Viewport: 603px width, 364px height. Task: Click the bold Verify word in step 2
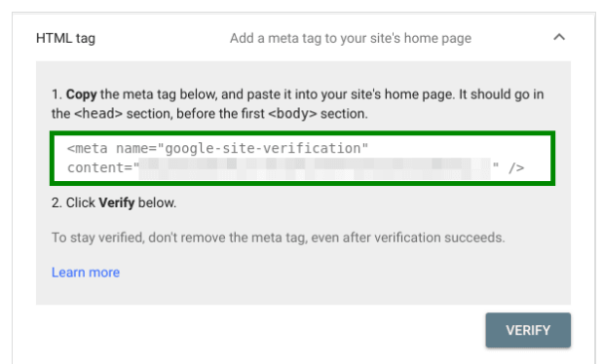click(117, 202)
